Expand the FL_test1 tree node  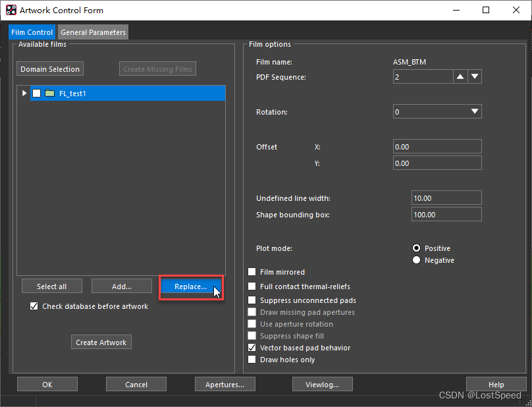coord(24,94)
